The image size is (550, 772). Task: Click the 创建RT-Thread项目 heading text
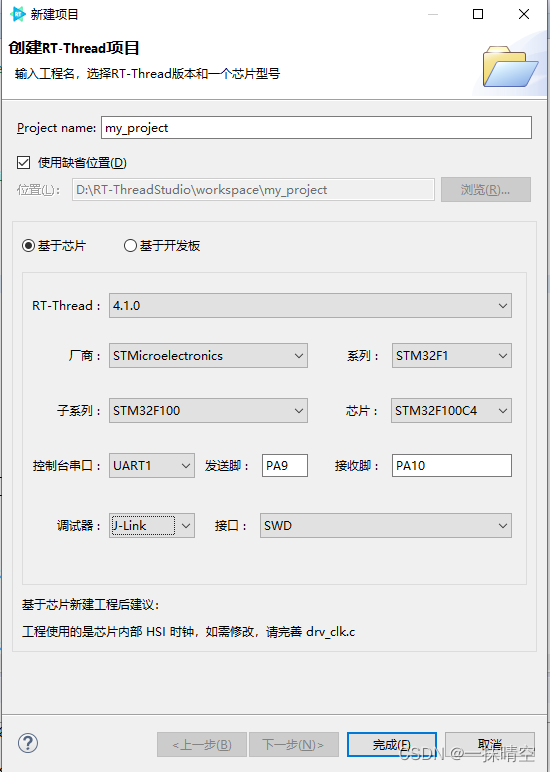74,48
